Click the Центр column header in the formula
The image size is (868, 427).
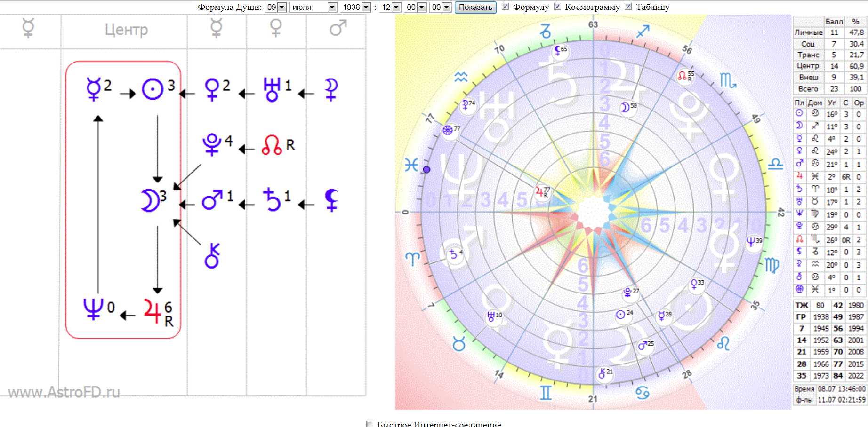(x=126, y=30)
